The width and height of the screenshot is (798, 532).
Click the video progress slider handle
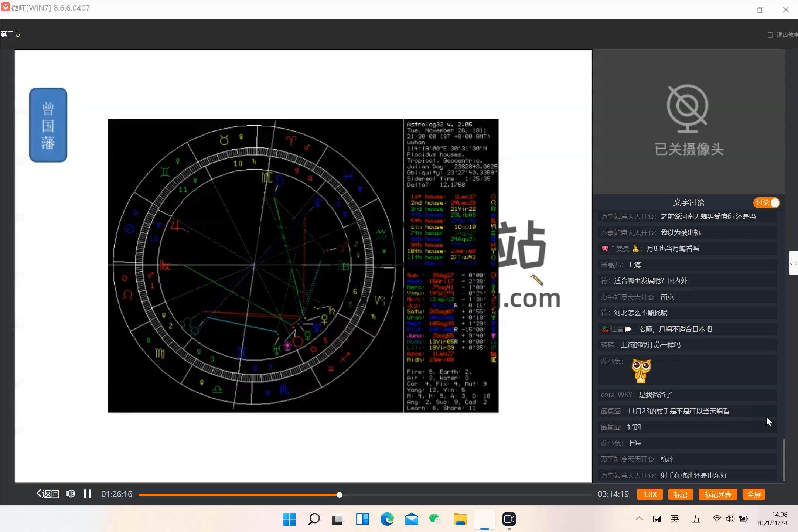[339, 495]
